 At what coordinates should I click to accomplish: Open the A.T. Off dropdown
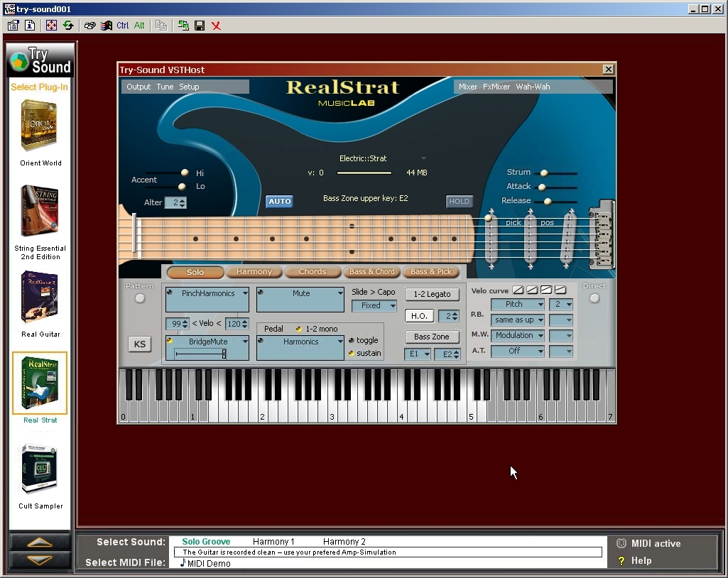[x=518, y=351]
